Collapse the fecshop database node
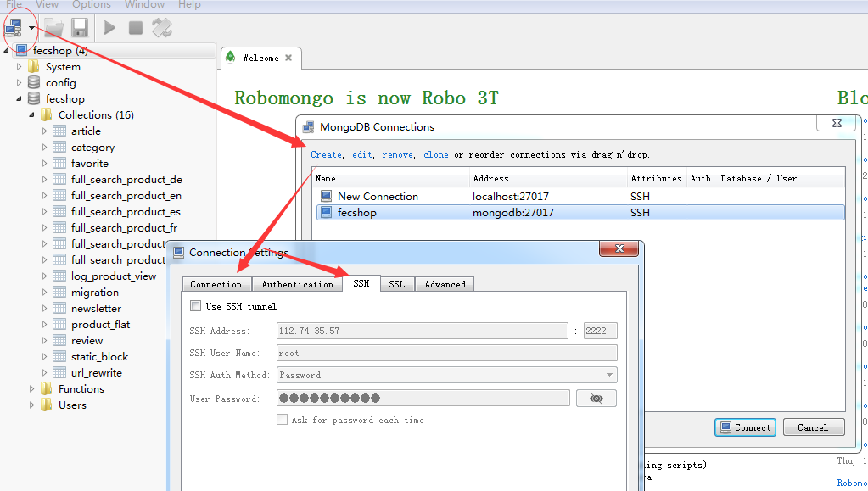Screen dimensions: 868x491 [19, 98]
